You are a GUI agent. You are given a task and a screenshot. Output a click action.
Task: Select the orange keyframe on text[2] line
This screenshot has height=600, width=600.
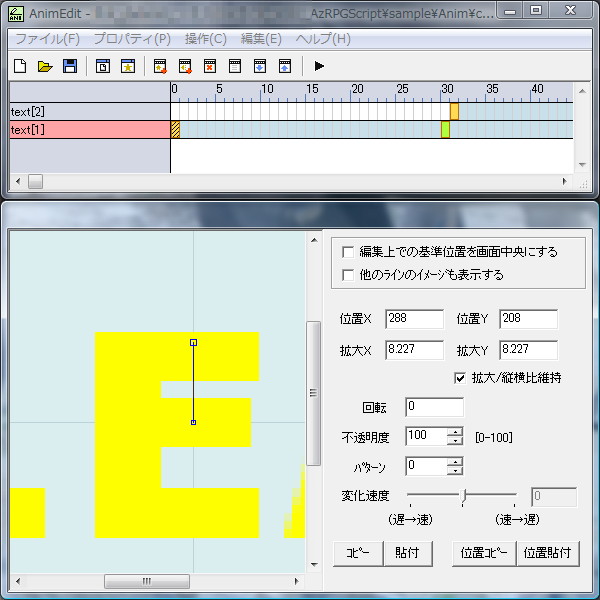tap(454, 111)
